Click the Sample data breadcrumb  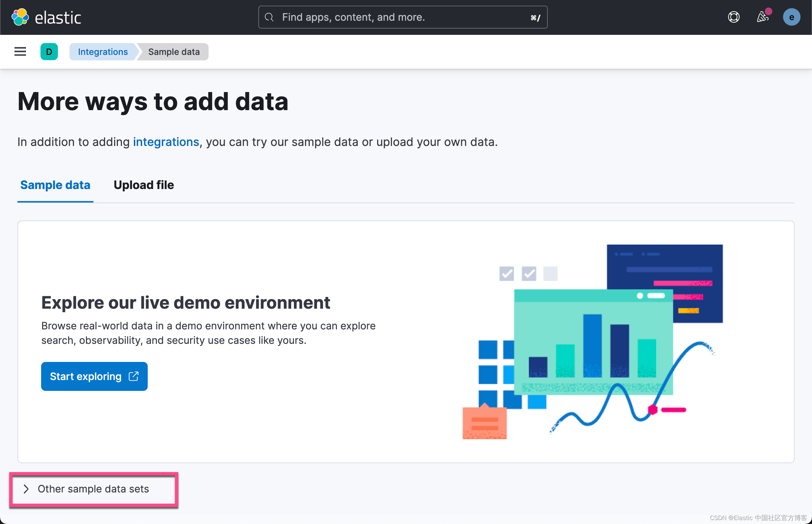(174, 52)
